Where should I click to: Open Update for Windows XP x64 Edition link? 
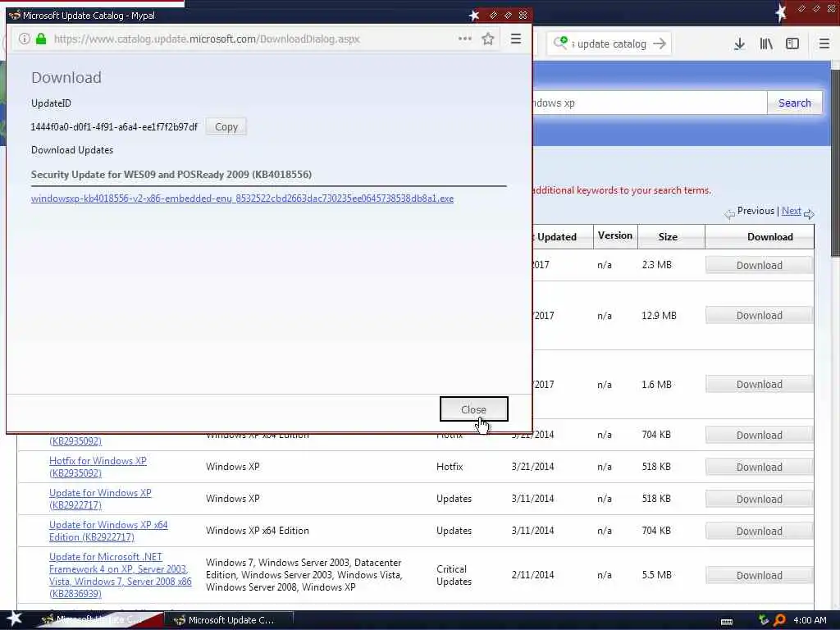click(108, 531)
